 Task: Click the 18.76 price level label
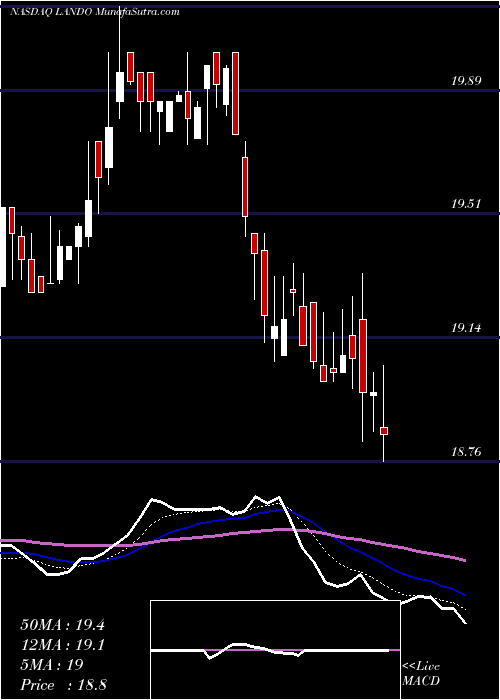pos(466,452)
